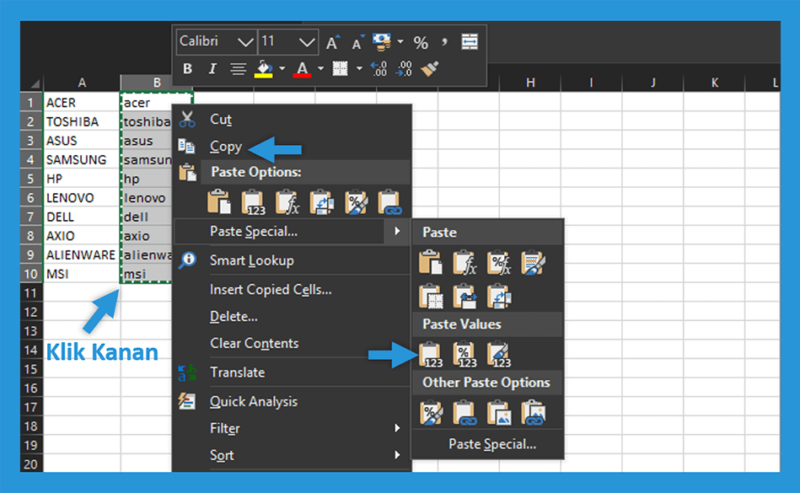Open the font size 11 dropdown

(307, 42)
